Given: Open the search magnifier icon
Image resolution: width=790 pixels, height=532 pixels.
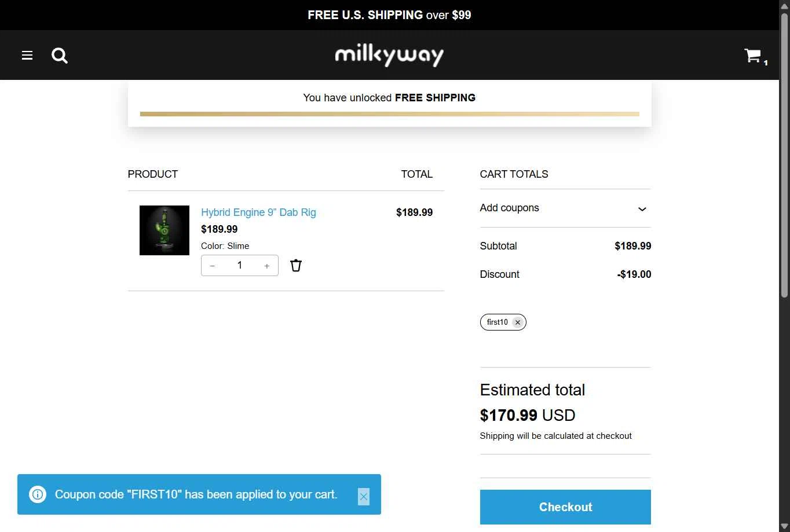Looking at the screenshot, I should (x=60, y=56).
